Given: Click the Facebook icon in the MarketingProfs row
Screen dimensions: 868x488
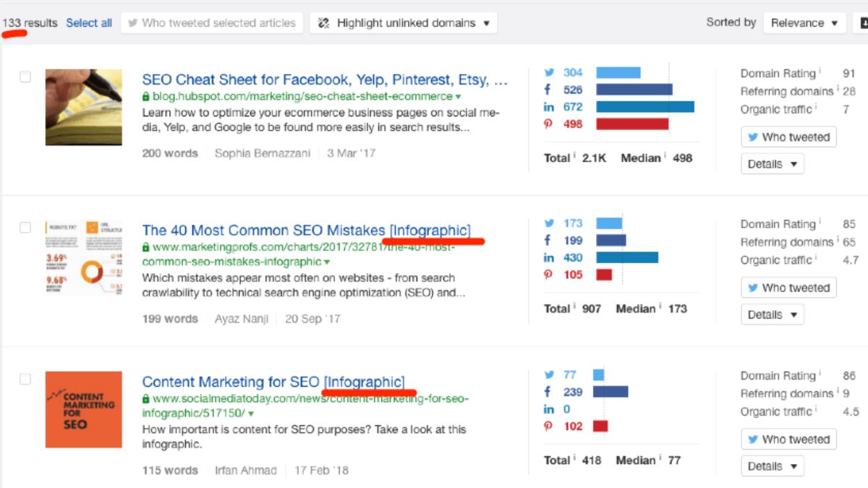Looking at the screenshot, I should (x=548, y=241).
